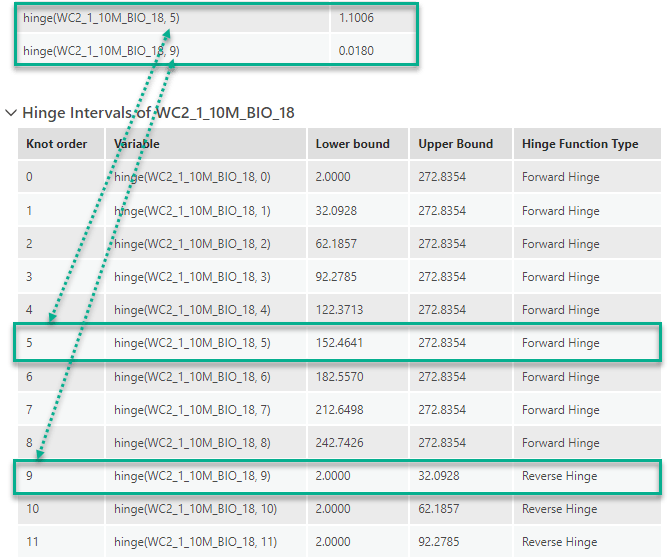Select the lower bound value 32.0928
Viewport: 670px width, 559px height.
click(x=336, y=211)
